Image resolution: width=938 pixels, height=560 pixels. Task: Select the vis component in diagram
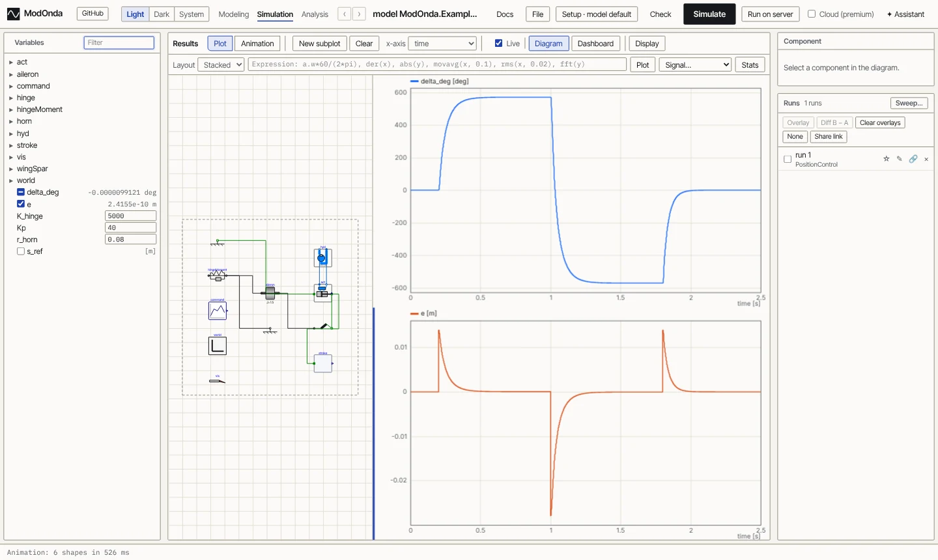(218, 380)
